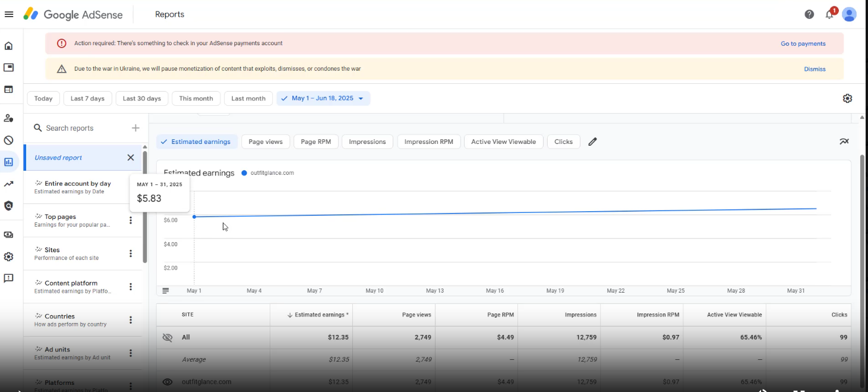Toggle the Impressions metric chip
The height and width of the screenshot is (392, 868).
coord(367,142)
